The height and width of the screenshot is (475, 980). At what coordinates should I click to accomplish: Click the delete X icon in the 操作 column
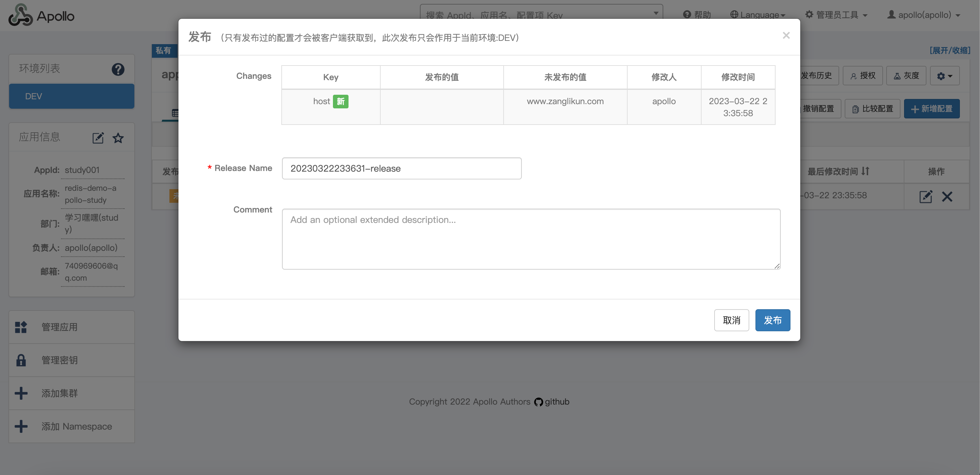[x=947, y=196]
